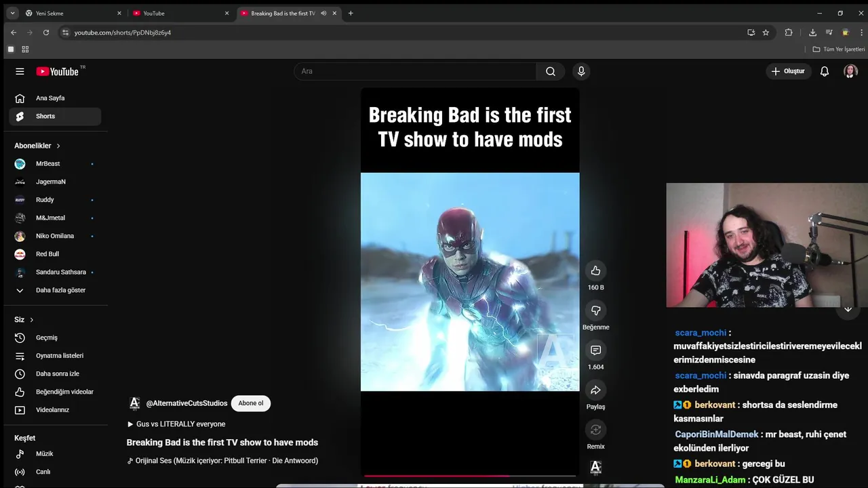Switch to the YouTube browser tab
Image resolution: width=868 pixels, height=488 pixels.
coord(181,13)
